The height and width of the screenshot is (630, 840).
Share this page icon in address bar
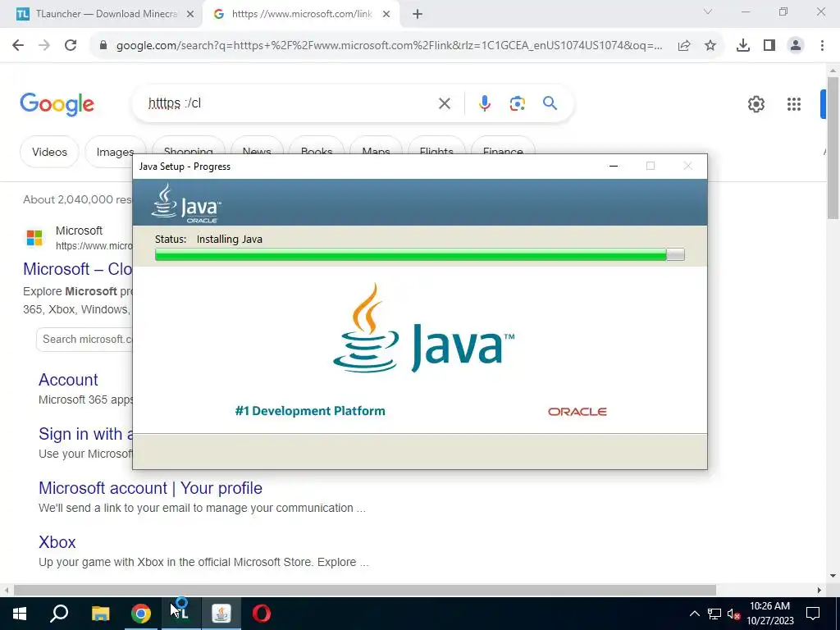(x=684, y=46)
